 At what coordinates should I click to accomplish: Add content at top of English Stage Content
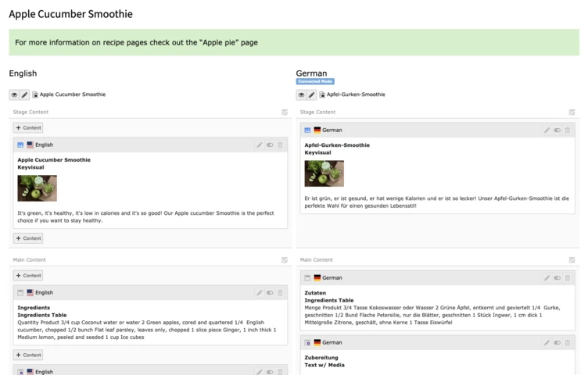coord(28,128)
